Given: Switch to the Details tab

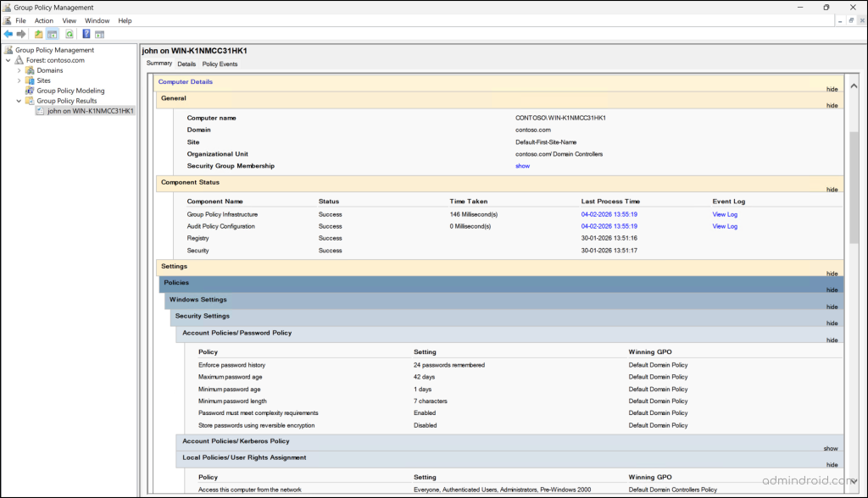Looking at the screenshot, I should (x=186, y=64).
